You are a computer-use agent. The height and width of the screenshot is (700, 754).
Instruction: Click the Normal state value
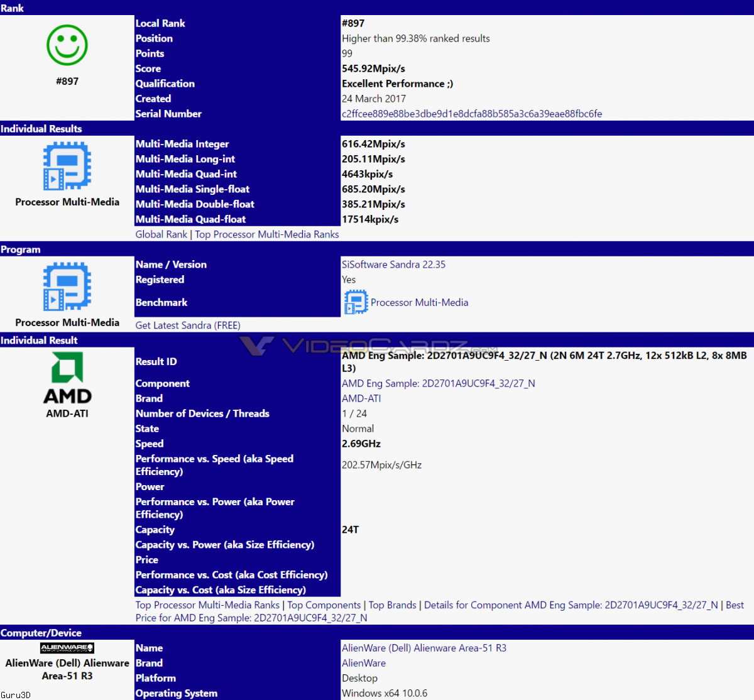(x=358, y=429)
